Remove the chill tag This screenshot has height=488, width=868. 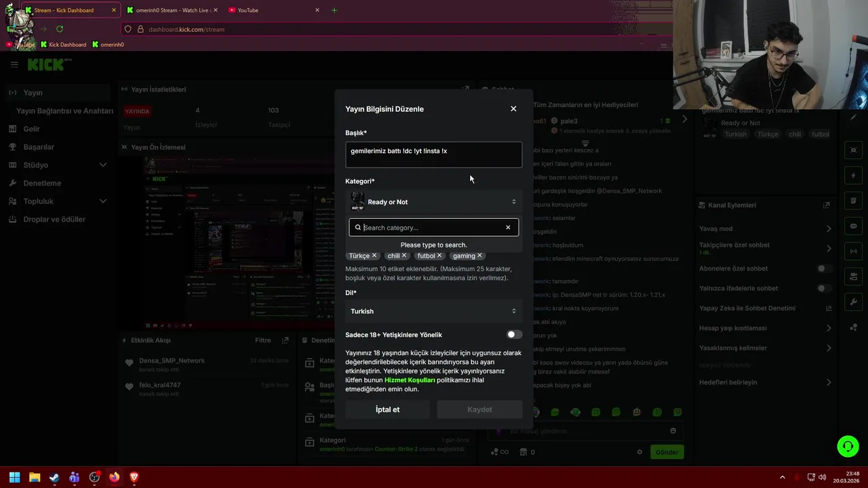[404, 256]
